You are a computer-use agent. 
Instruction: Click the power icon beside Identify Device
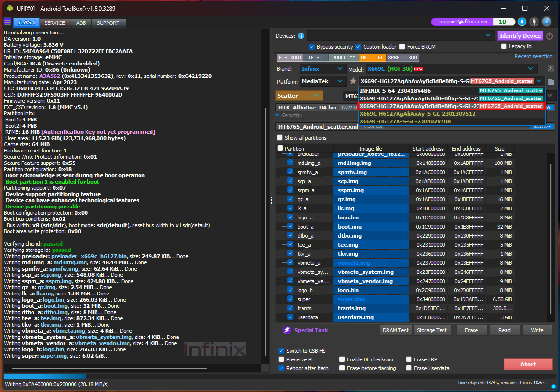(549, 36)
